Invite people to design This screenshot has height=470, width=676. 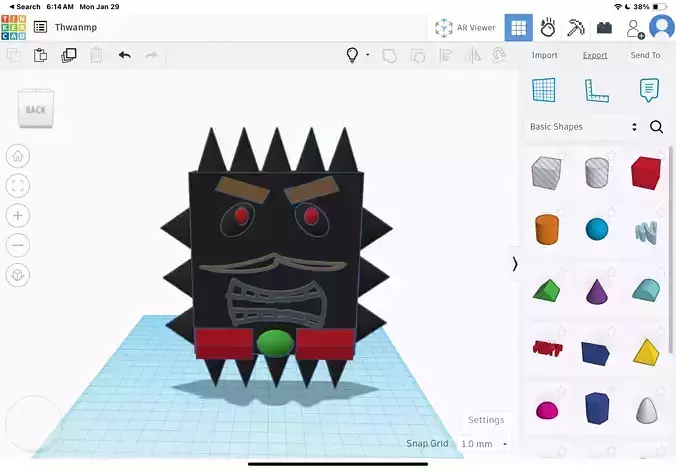point(635,29)
